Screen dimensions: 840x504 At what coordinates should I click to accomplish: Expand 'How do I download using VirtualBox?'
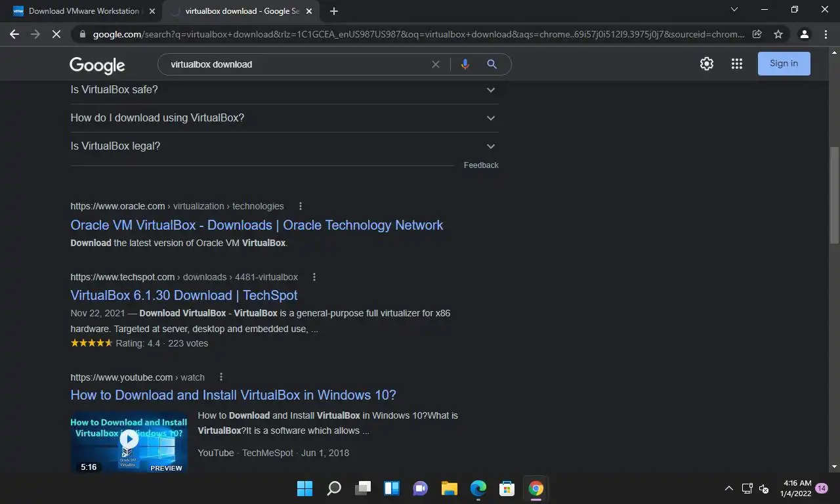[x=284, y=118]
